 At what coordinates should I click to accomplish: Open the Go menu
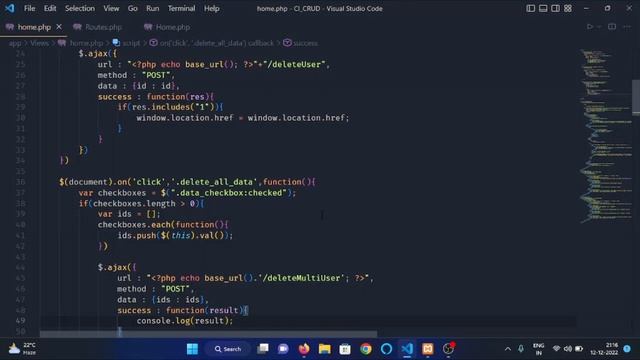(133, 8)
